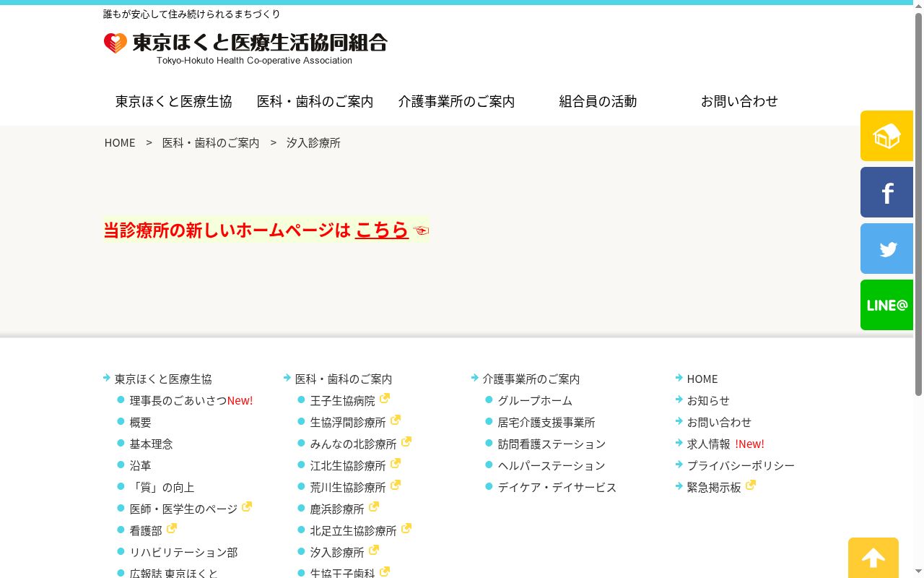
Task: Go to HOME in the breadcrumb
Action: 120,142
